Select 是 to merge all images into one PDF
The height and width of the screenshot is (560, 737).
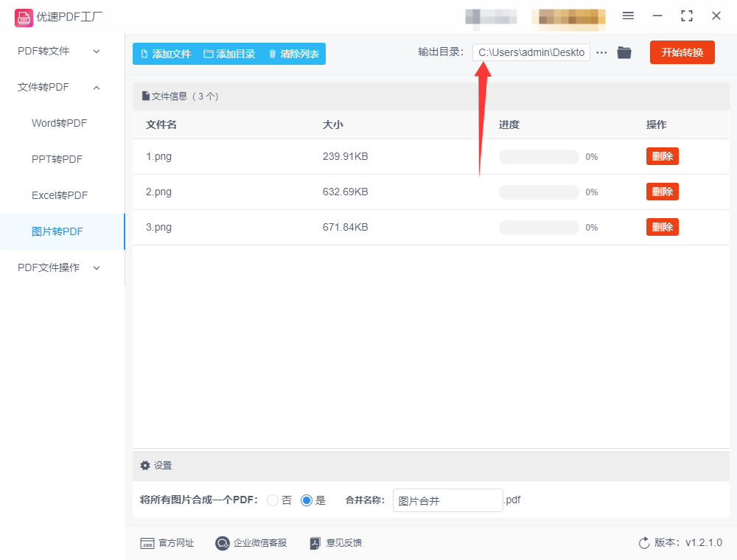[x=307, y=500]
